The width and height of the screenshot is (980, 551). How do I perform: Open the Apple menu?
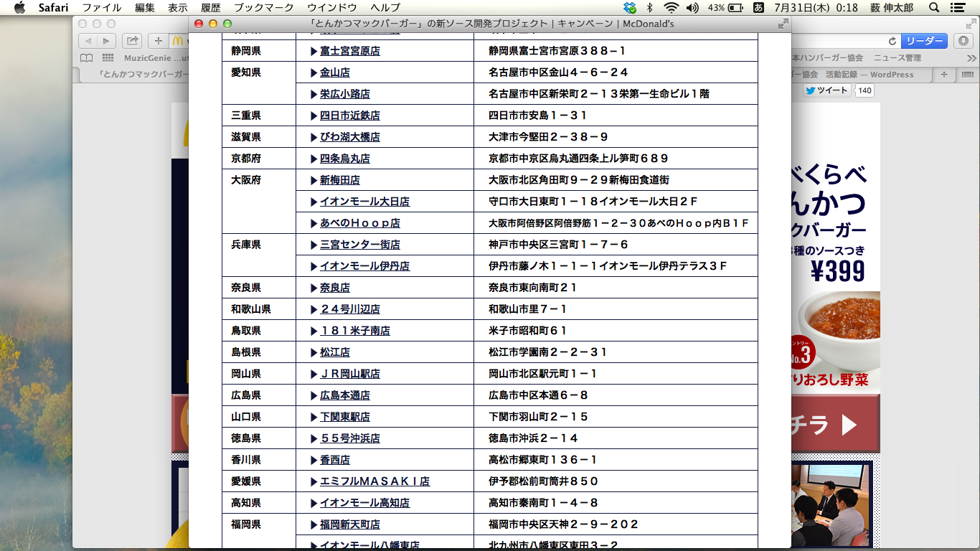(19, 7)
